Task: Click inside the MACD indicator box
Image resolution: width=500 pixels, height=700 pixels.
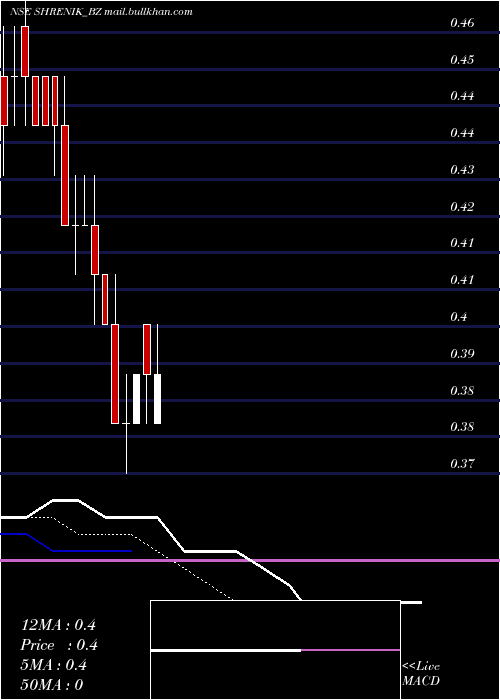Action: (x=275, y=650)
